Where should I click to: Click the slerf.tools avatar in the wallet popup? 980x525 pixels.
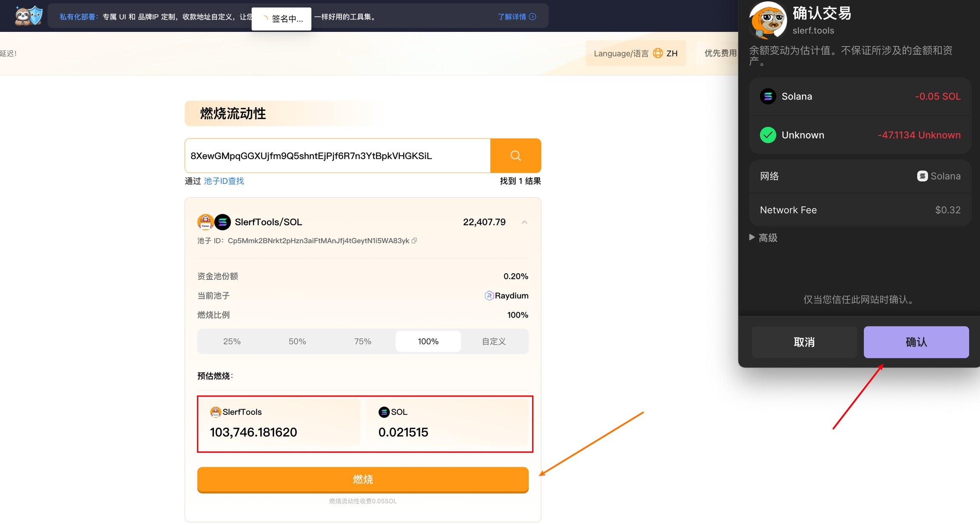(768, 20)
